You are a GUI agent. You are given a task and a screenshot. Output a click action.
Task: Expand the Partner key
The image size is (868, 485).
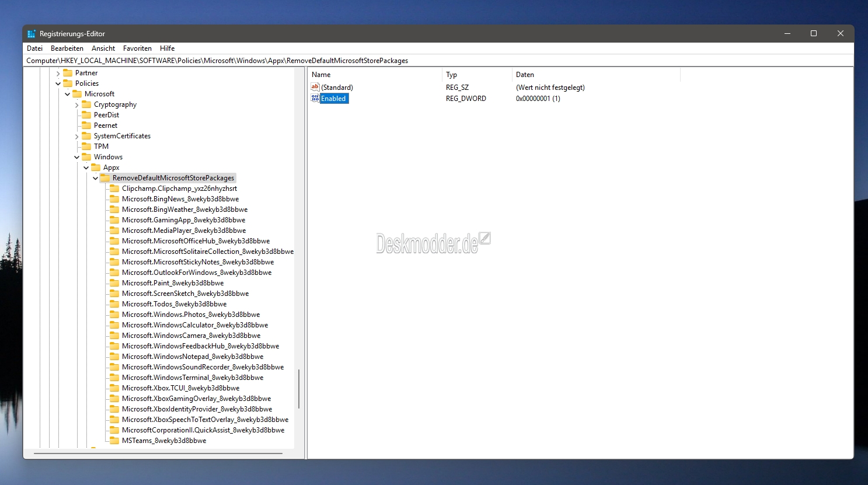58,74
